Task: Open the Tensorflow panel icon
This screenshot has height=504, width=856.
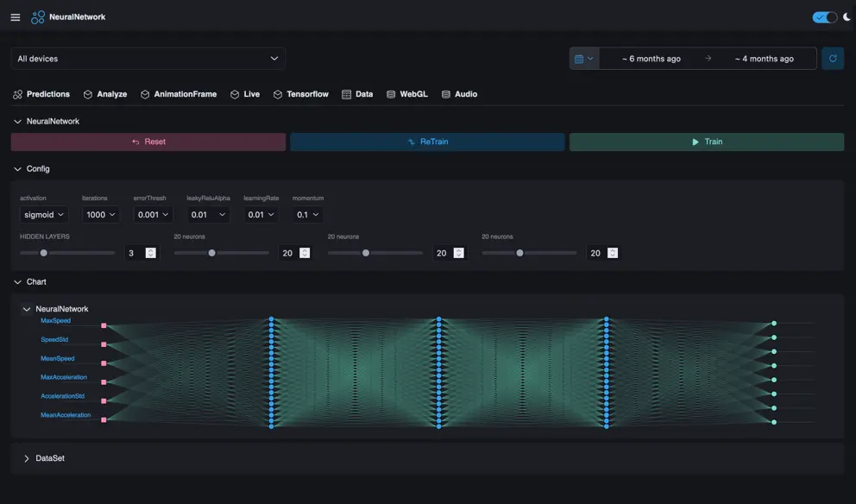Action: pyautogui.click(x=276, y=92)
